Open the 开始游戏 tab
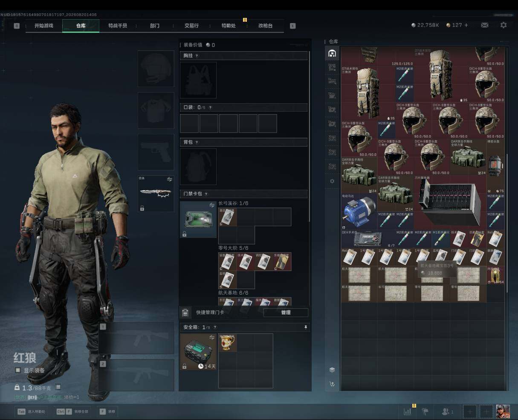The width and height of the screenshot is (518, 420). click(x=44, y=26)
